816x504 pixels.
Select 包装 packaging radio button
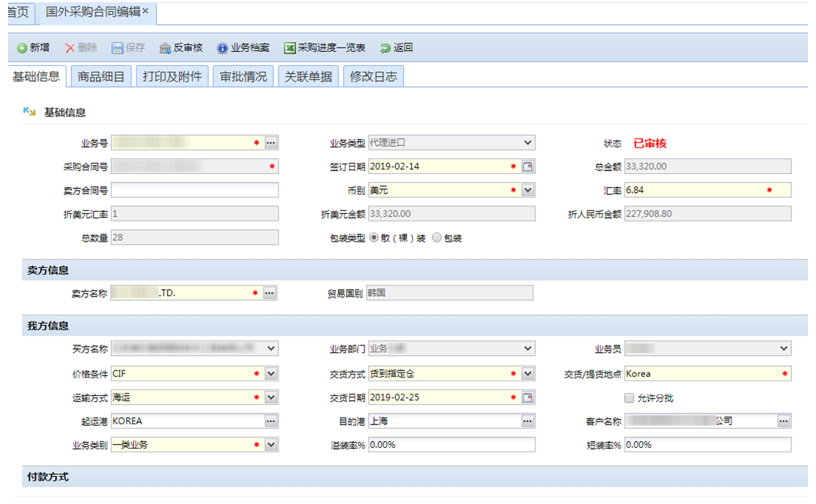pyautogui.click(x=438, y=237)
